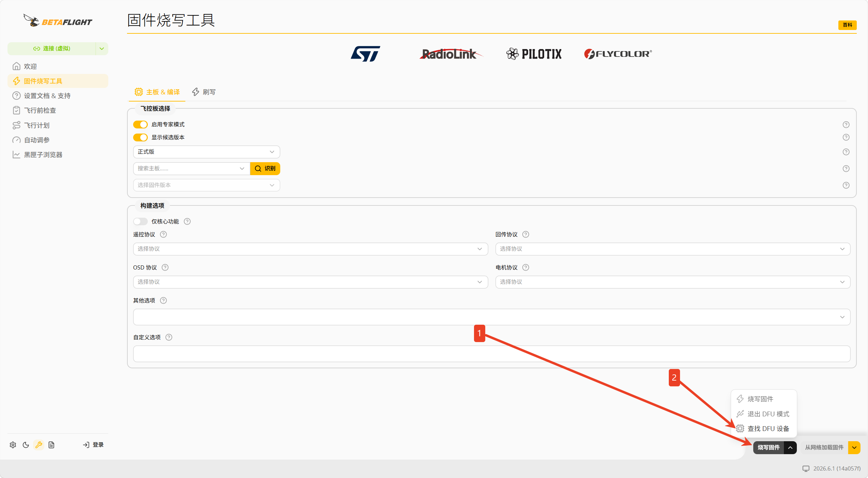Open the document log icon
The image size is (868, 478).
51,445
